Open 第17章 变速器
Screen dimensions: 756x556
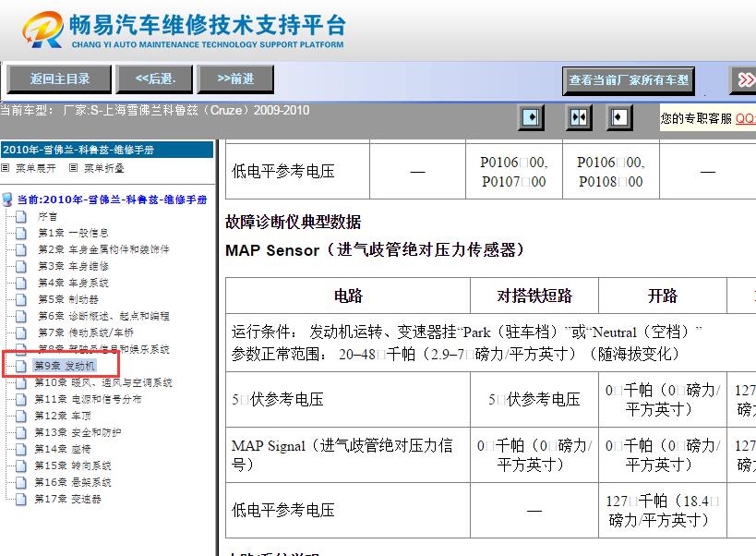tap(67, 499)
